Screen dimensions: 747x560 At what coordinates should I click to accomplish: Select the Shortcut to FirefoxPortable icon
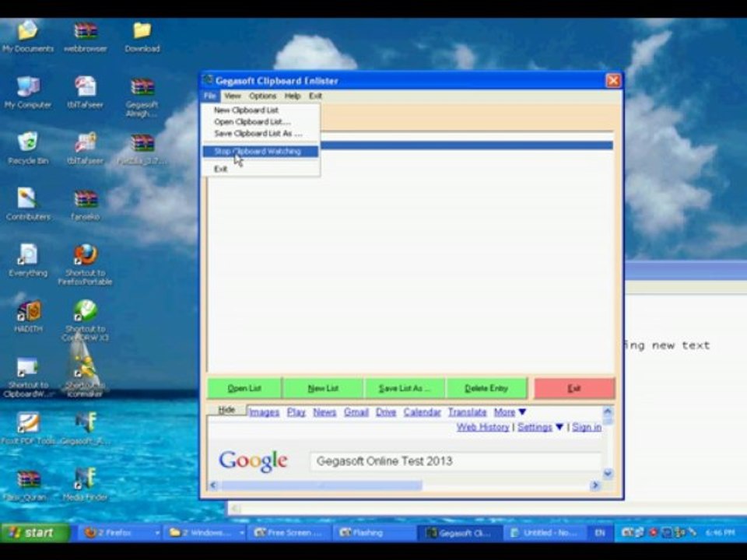(86, 264)
